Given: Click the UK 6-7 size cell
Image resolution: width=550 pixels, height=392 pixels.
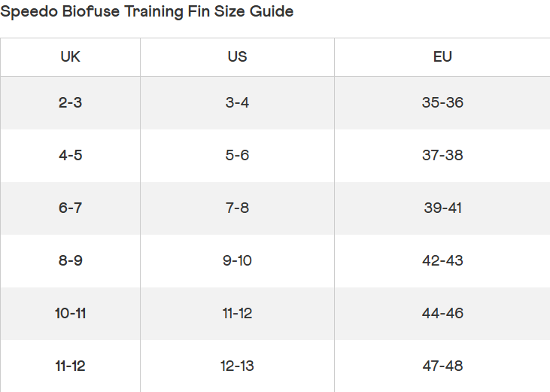Looking at the screenshot, I should point(70,208).
